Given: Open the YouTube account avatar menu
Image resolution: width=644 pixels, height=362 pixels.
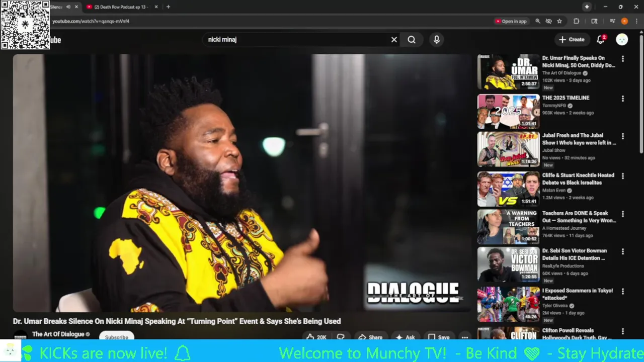Looking at the screenshot, I should pos(622,40).
